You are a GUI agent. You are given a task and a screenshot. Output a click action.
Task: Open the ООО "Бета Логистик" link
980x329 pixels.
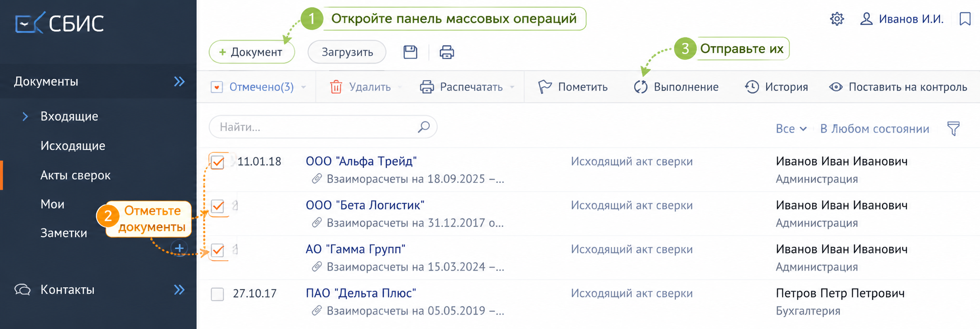365,205
